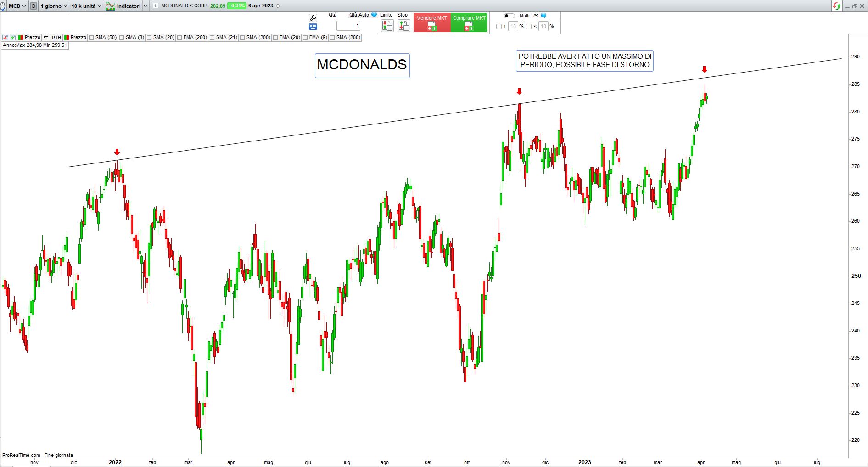Open trading settings wrench icon

click(313, 18)
